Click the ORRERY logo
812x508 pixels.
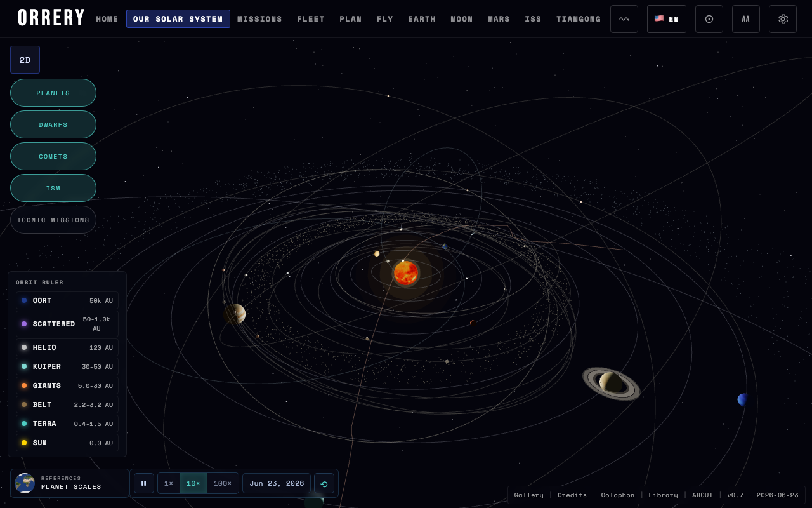point(51,18)
